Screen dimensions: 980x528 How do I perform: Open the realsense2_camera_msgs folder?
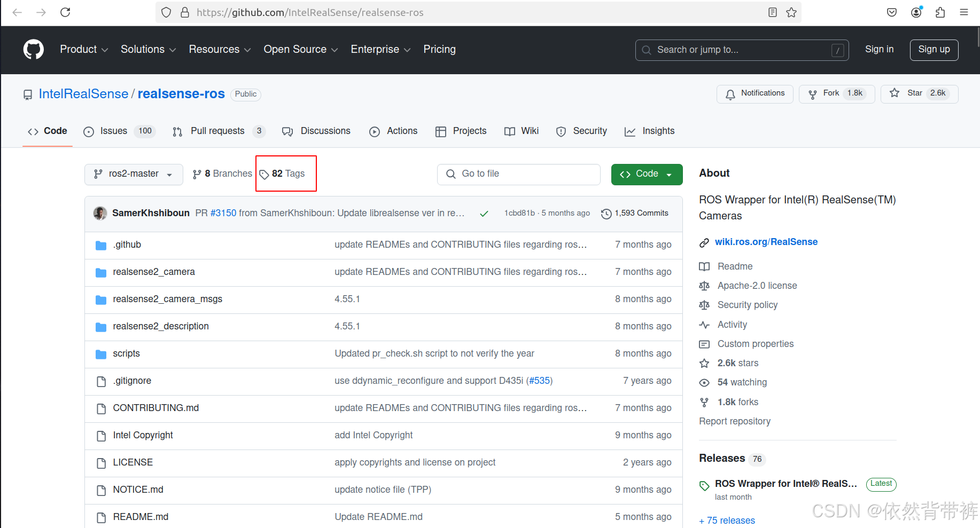click(x=168, y=300)
